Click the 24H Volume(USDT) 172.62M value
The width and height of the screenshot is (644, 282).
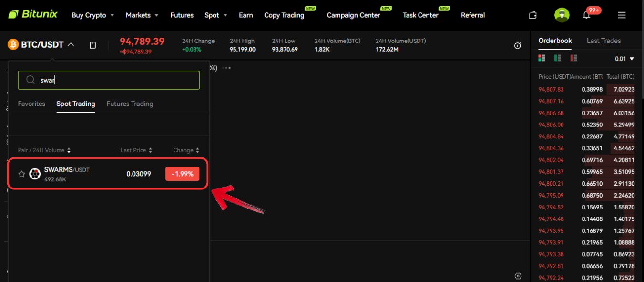point(387,50)
